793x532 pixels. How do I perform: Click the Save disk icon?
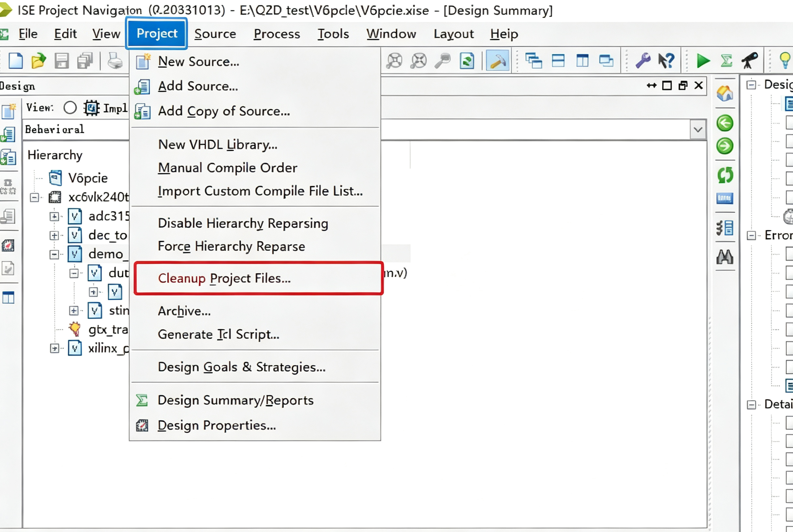pyautogui.click(x=62, y=61)
